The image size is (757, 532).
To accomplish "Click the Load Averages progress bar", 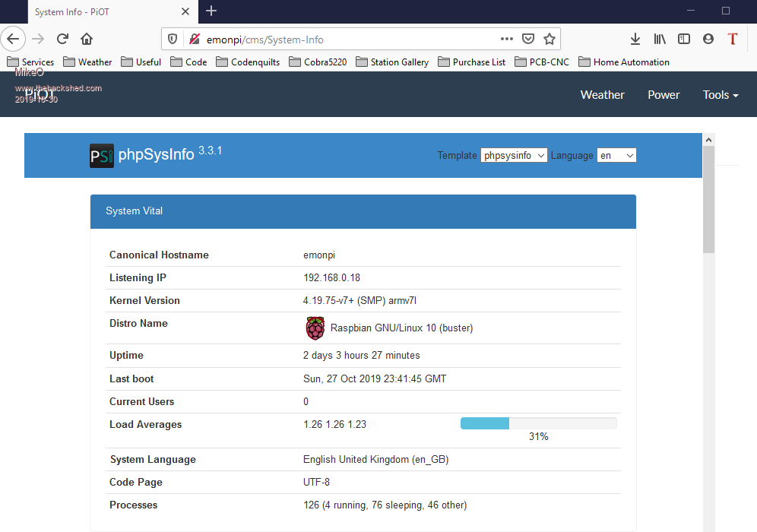I will pyautogui.click(x=538, y=423).
